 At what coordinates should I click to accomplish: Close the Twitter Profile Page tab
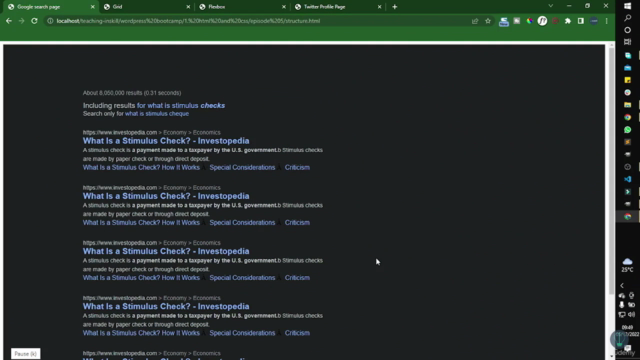tap(379, 7)
